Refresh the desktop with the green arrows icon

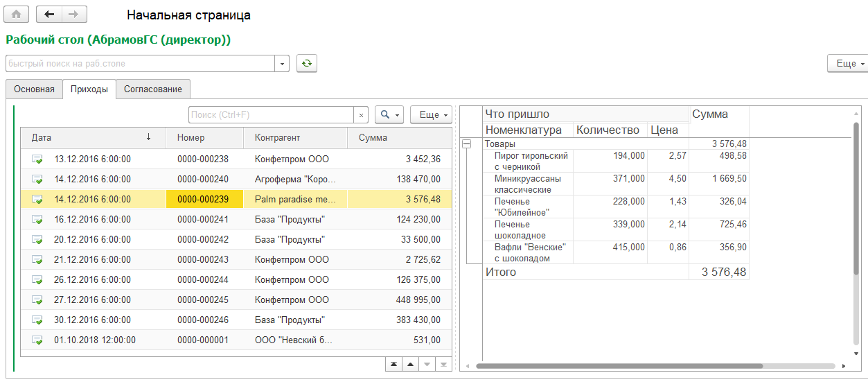pos(307,63)
